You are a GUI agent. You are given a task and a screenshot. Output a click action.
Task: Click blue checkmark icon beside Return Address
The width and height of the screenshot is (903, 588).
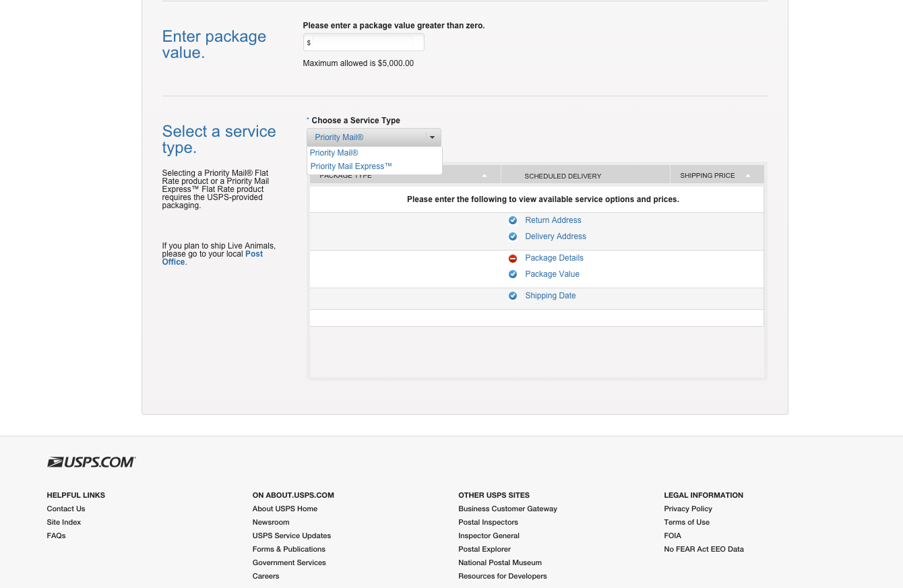513,220
